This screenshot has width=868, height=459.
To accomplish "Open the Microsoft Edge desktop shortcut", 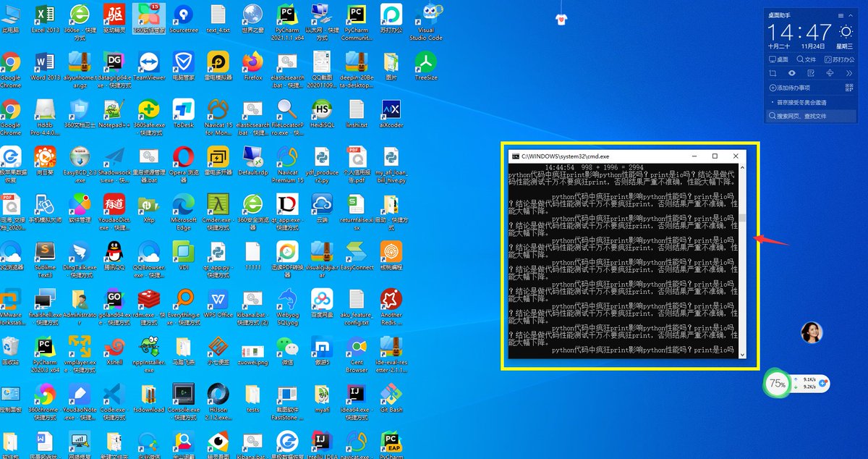I will coord(184,211).
